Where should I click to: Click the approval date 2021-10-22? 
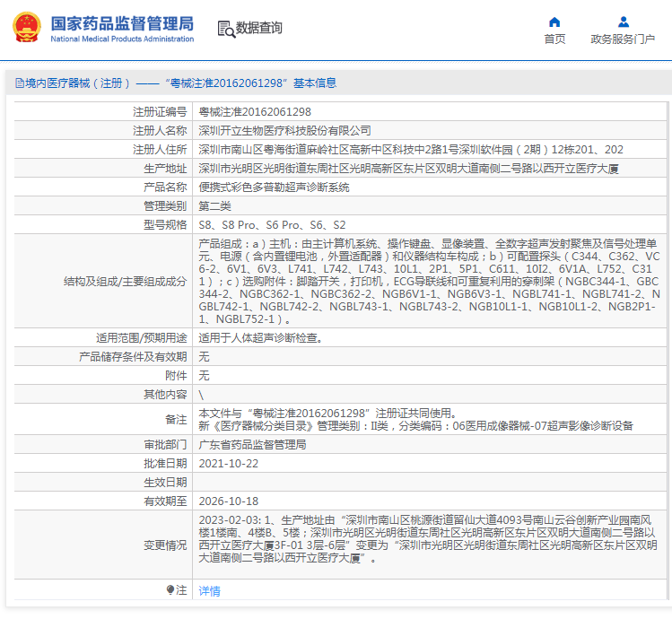point(228,464)
